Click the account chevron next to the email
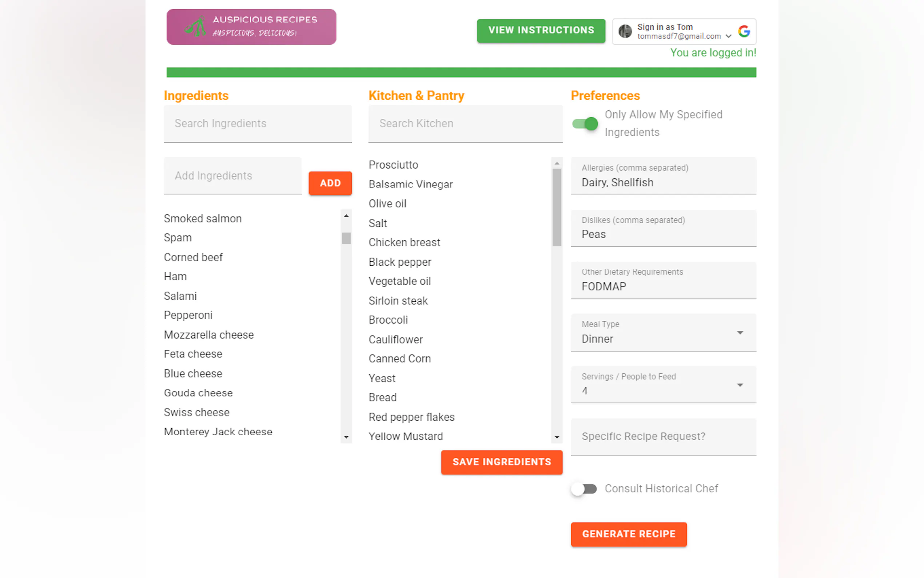 click(x=728, y=36)
